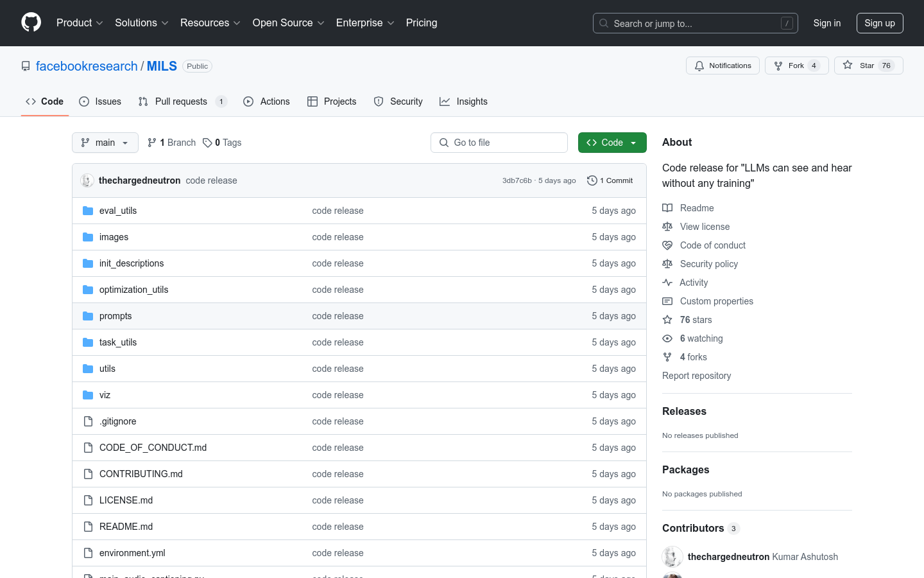Viewport: 924px width, 578px height.
Task: Click the 76 stars link in About
Action: pyautogui.click(x=696, y=320)
